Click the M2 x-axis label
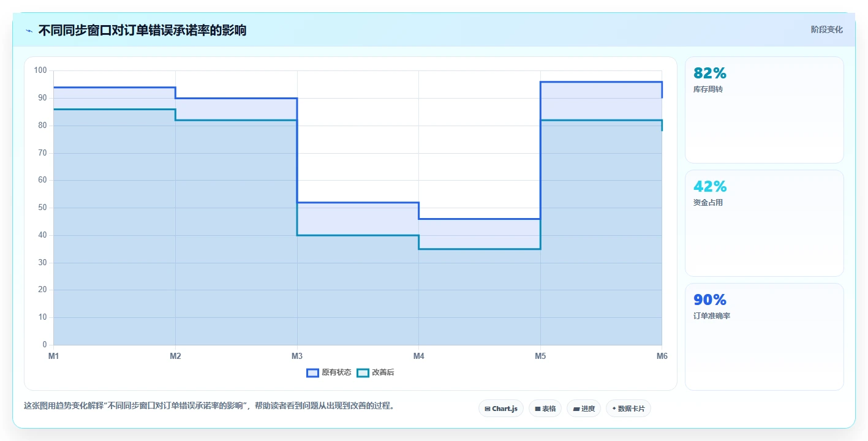 tap(175, 356)
